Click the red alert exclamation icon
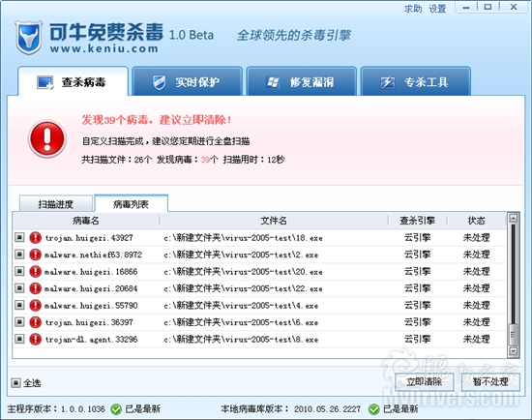Viewport: 532px width, 420px height. [x=47, y=138]
